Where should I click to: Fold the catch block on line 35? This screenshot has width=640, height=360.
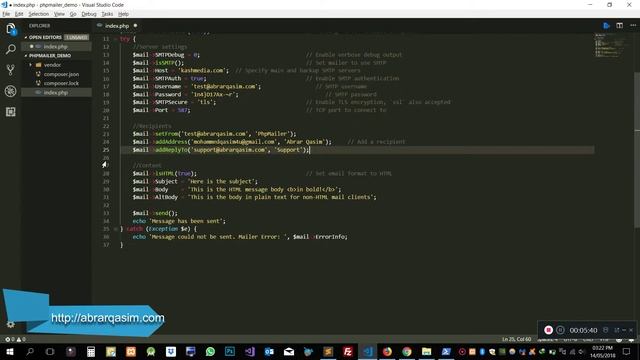pos(116,229)
